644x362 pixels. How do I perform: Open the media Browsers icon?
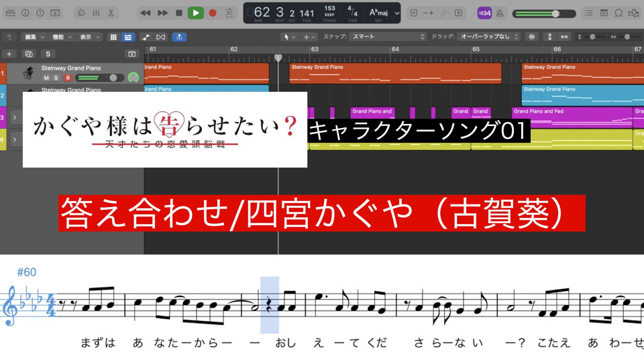click(x=633, y=13)
